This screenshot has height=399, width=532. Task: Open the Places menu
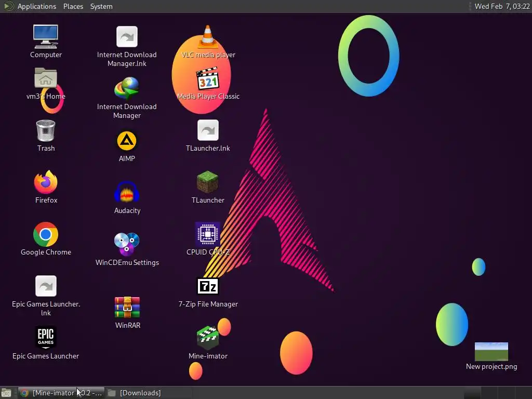point(73,6)
